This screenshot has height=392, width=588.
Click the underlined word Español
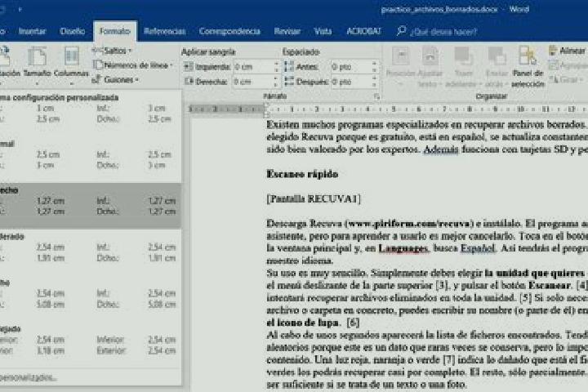click(x=478, y=248)
